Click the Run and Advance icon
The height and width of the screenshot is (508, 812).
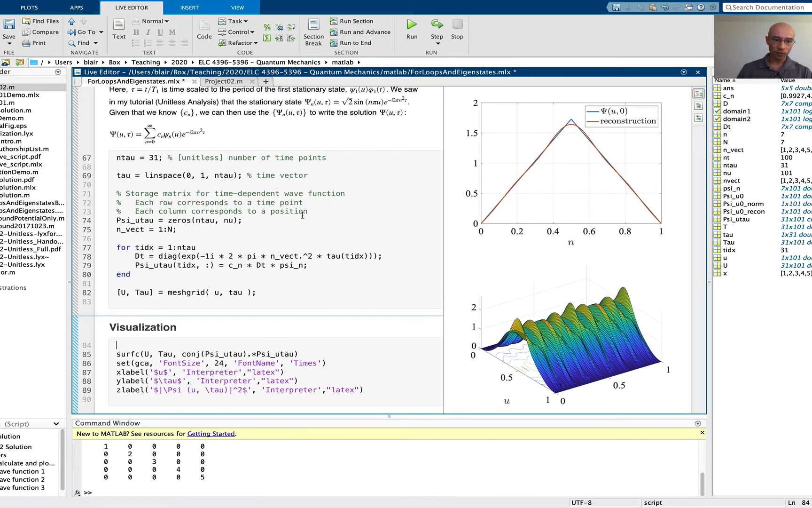click(334, 32)
